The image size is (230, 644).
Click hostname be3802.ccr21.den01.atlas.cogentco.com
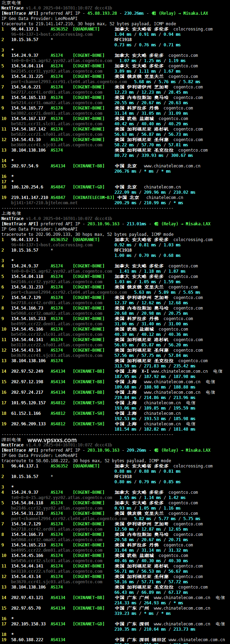(x=57, y=113)
